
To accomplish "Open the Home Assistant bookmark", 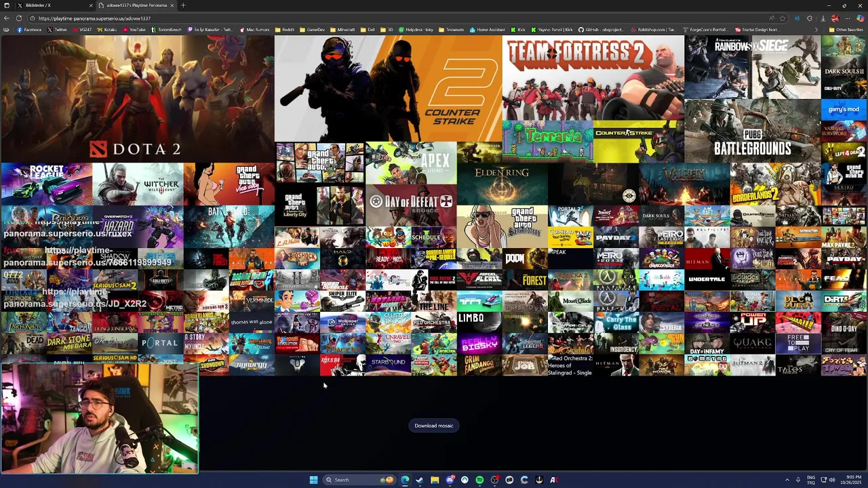I will [488, 30].
